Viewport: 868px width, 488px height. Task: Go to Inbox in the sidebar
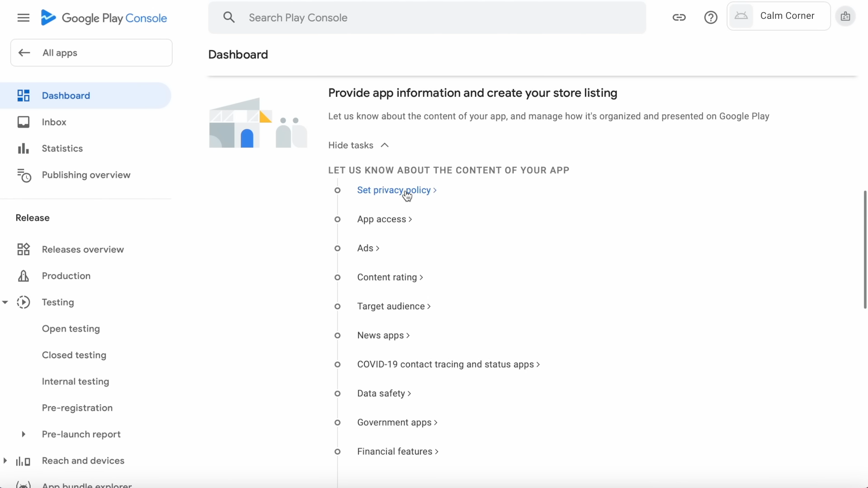(54, 122)
